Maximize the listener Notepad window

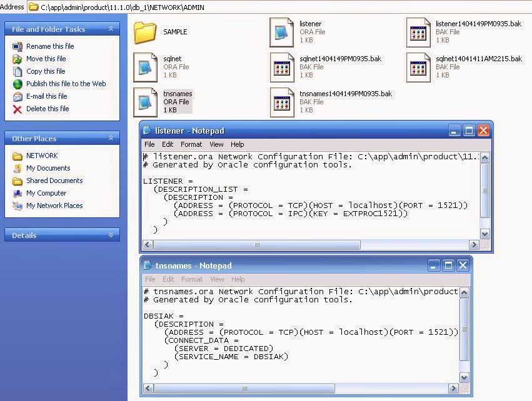click(x=469, y=131)
